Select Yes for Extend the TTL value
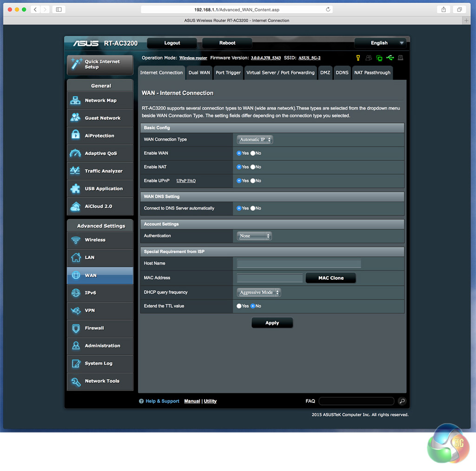This screenshot has width=476, height=471. [239, 306]
